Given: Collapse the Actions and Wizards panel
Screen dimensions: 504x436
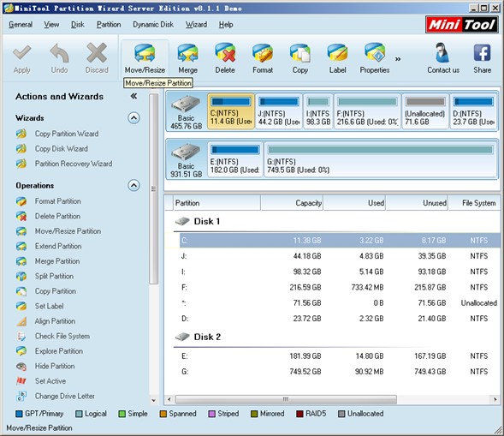Looking at the screenshot, I should click(x=133, y=96).
